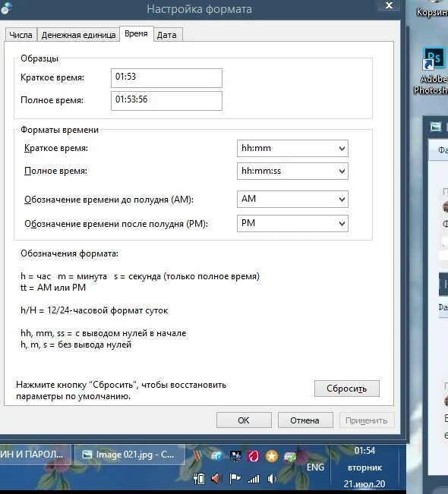Click 'Обозначение времени после полудня (PM):' label
The height and width of the screenshot is (494, 448).
[116, 224]
